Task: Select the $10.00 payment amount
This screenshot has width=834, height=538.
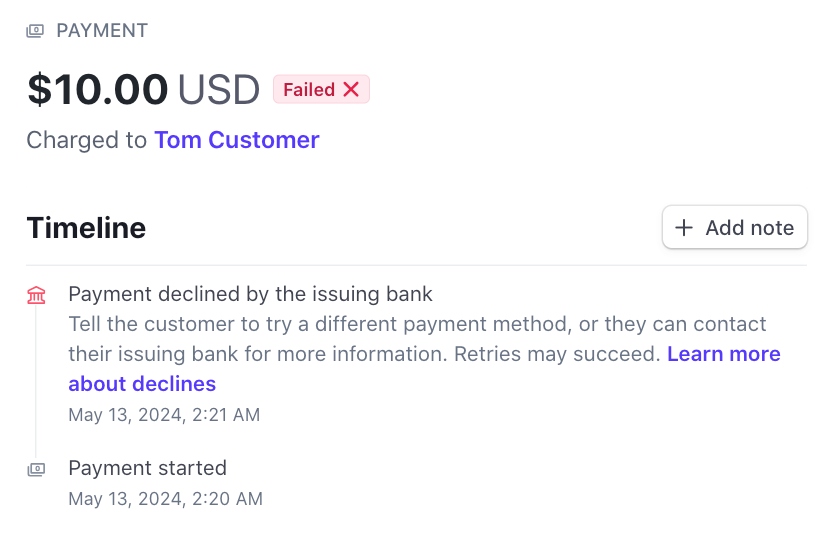Action: point(97,90)
